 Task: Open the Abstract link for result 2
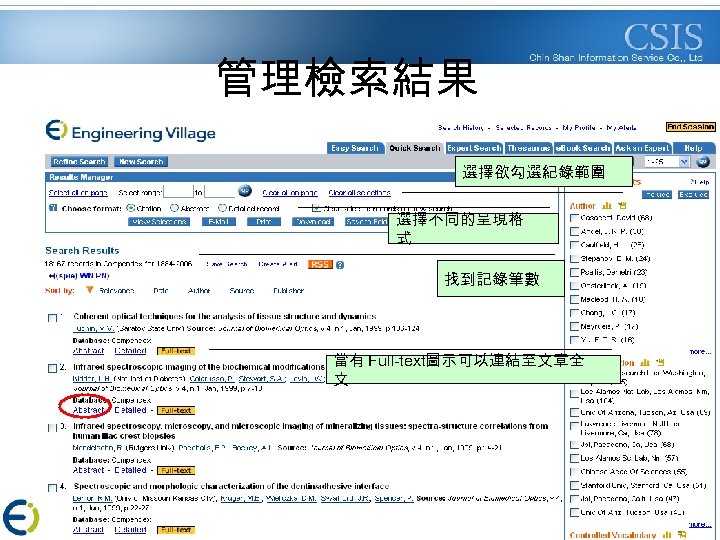(89, 410)
